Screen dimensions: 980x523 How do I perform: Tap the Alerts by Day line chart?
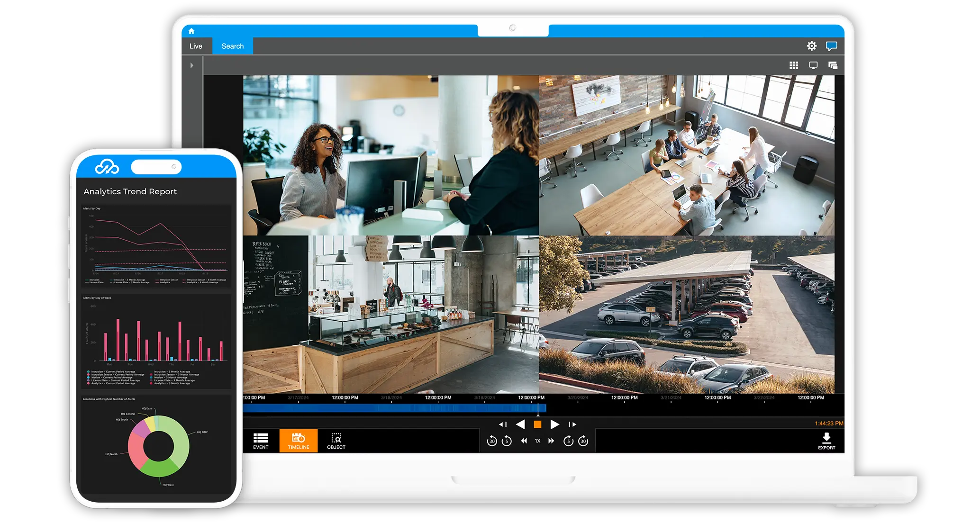(x=156, y=246)
